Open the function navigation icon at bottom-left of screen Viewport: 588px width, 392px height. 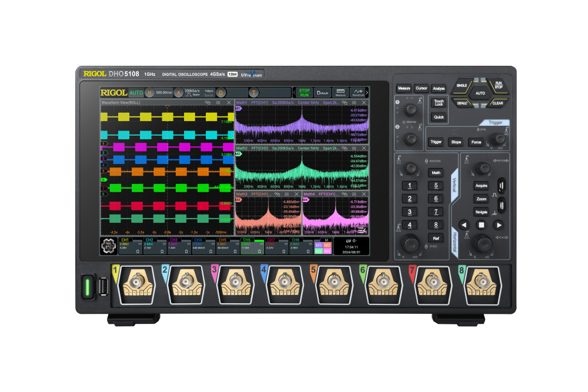109,246
